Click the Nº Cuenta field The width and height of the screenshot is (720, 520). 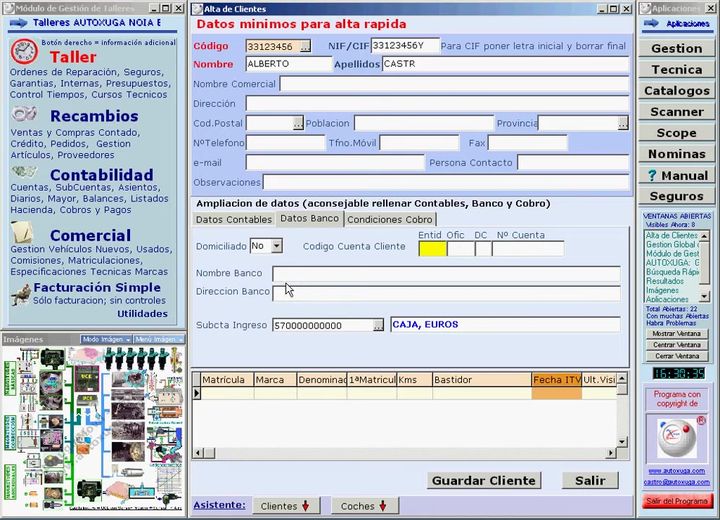528,249
